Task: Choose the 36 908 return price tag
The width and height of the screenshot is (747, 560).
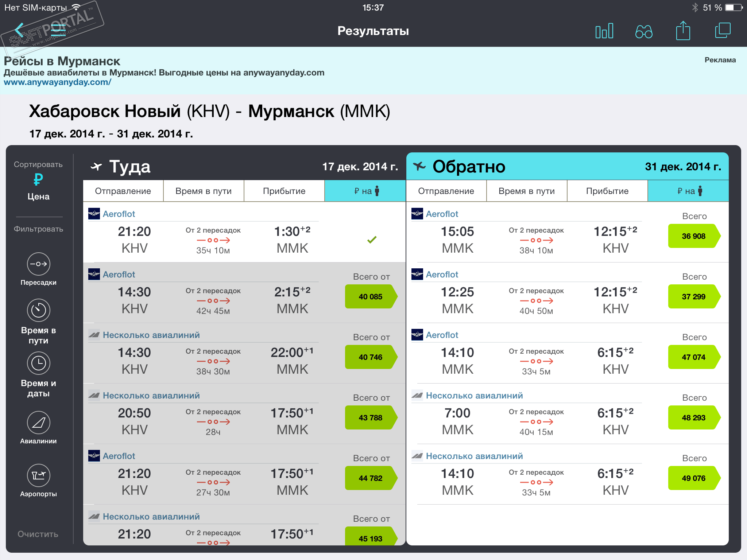Action: point(693,236)
